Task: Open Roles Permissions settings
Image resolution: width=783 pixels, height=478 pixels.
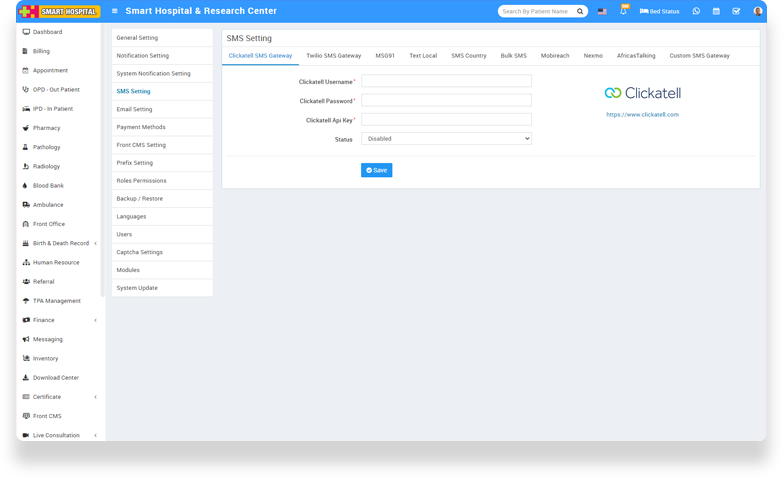Action: [162, 181]
